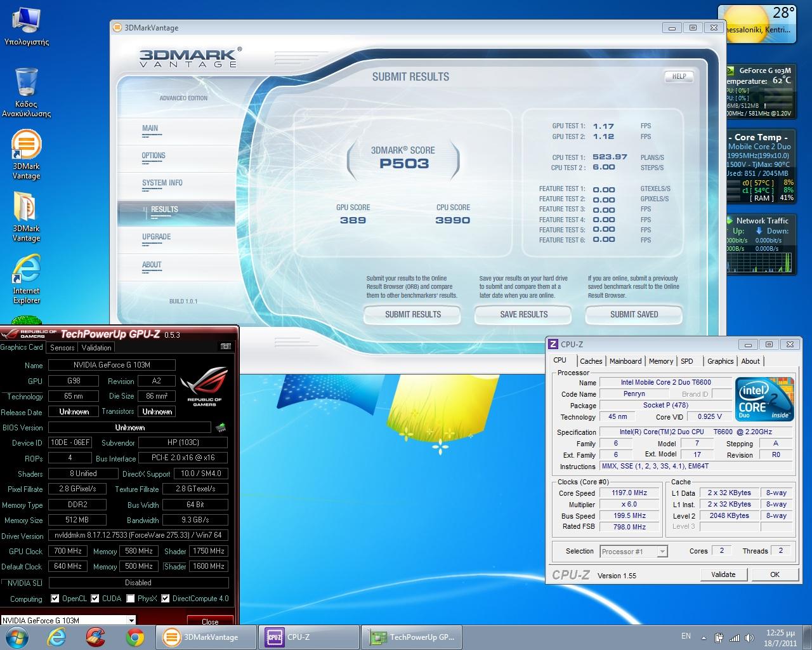Image resolution: width=812 pixels, height=650 pixels.
Task: Launch 3DMark Vantage shortcut with orange icon
Action: click(x=26, y=154)
